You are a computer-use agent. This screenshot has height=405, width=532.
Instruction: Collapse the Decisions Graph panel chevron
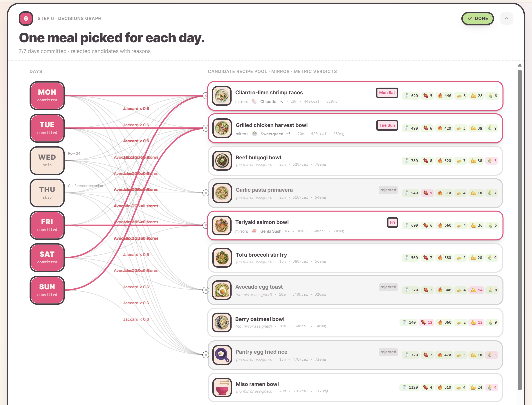[x=506, y=18]
